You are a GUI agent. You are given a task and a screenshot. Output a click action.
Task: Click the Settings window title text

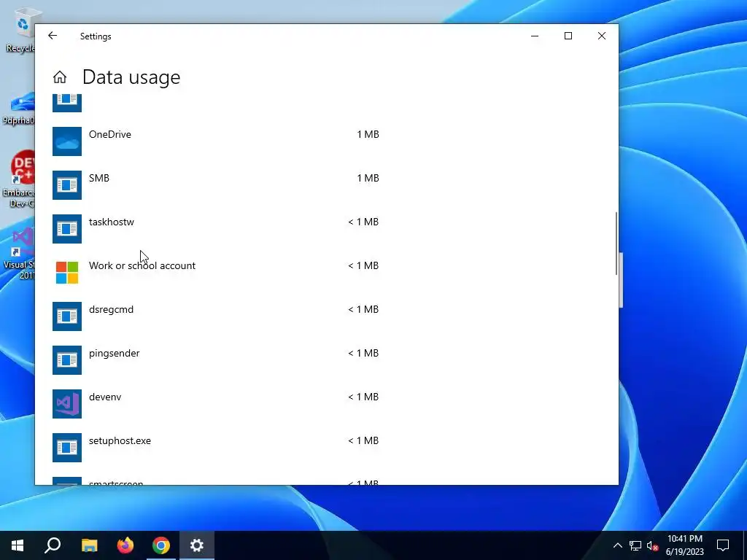96,36
